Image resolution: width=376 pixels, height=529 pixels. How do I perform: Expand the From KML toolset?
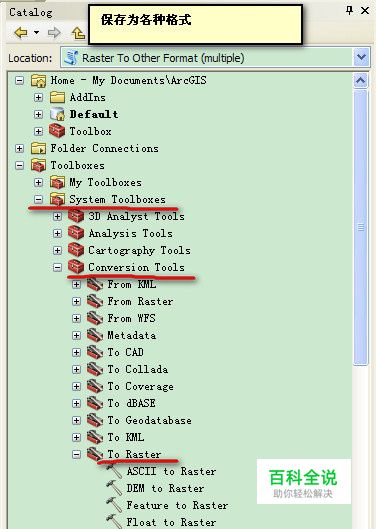(x=77, y=284)
